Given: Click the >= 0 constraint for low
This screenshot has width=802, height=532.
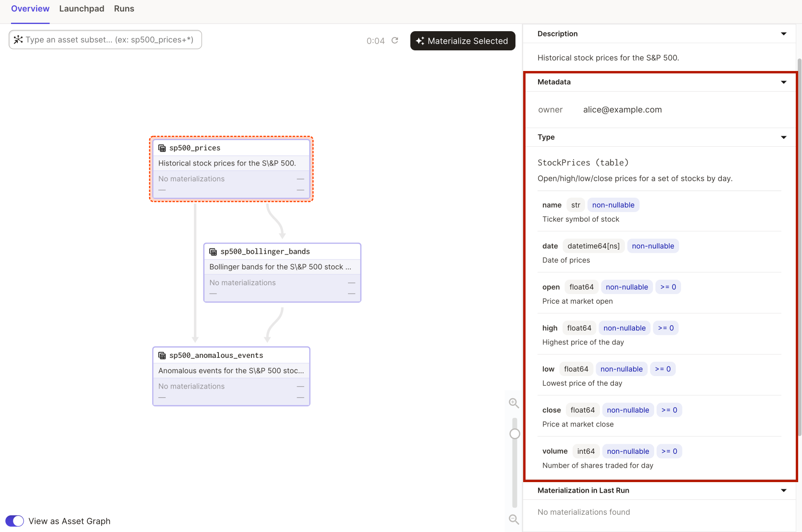Looking at the screenshot, I should pyautogui.click(x=663, y=369).
